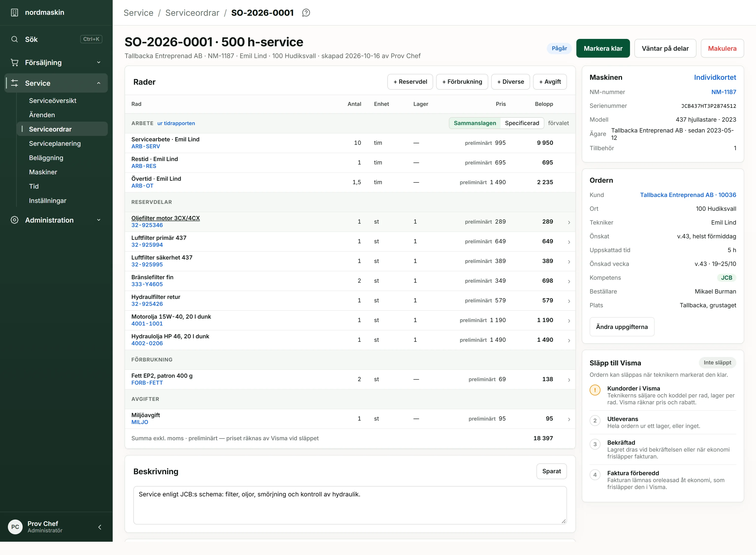756x555 pixels.
Task: Go to Ärenden in the sidebar
Action: point(42,115)
